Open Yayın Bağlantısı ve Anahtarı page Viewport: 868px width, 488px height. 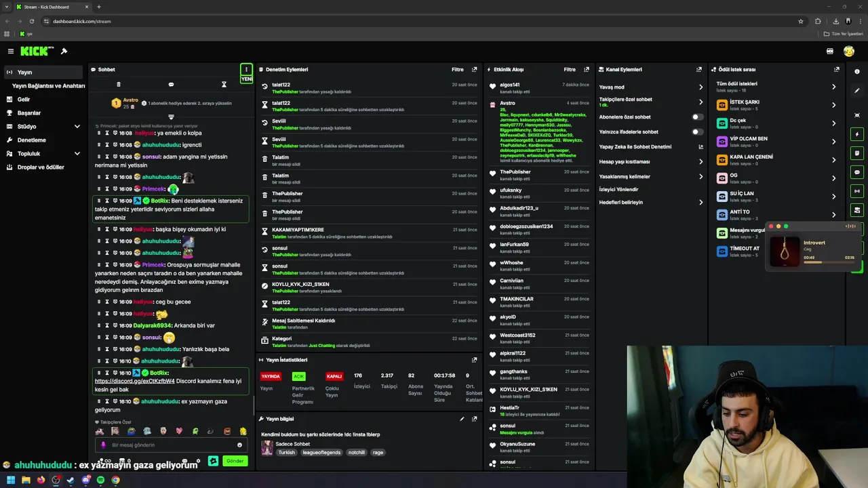tap(48, 86)
